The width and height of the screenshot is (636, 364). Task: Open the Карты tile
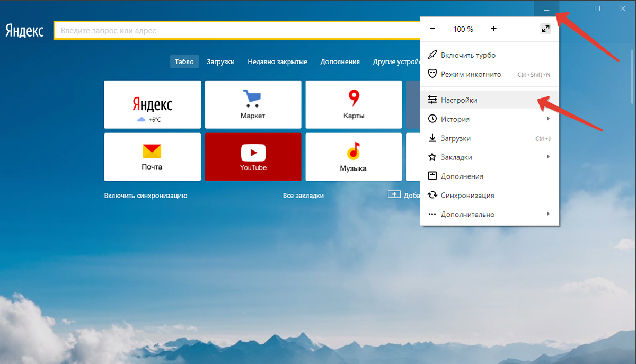[354, 104]
